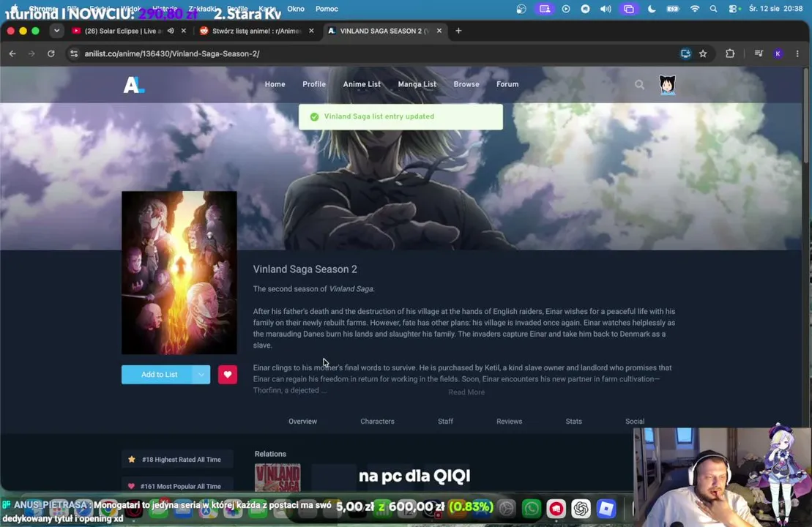Dismiss the list entry updated notification
812x527 pixels.
pyautogui.click(x=401, y=116)
